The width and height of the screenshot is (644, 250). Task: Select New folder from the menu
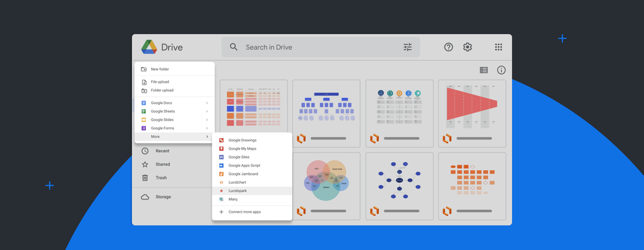tap(174, 69)
